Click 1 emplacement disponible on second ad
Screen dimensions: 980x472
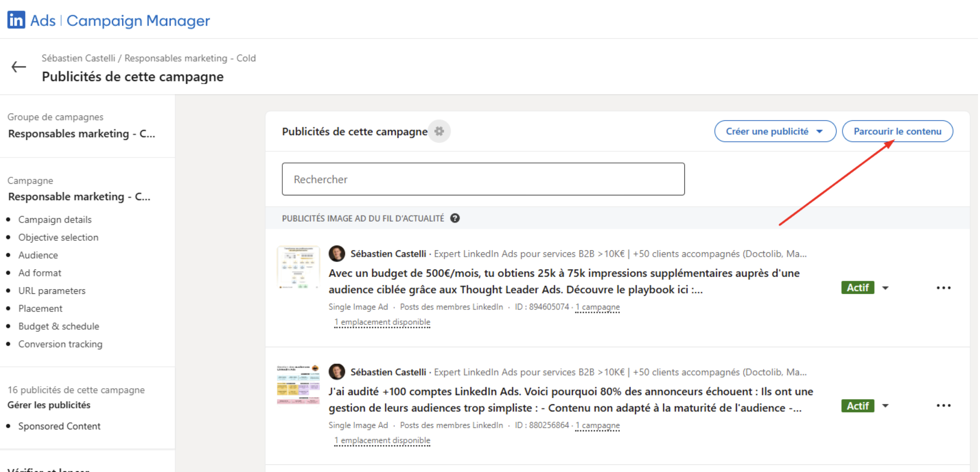click(382, 441)
